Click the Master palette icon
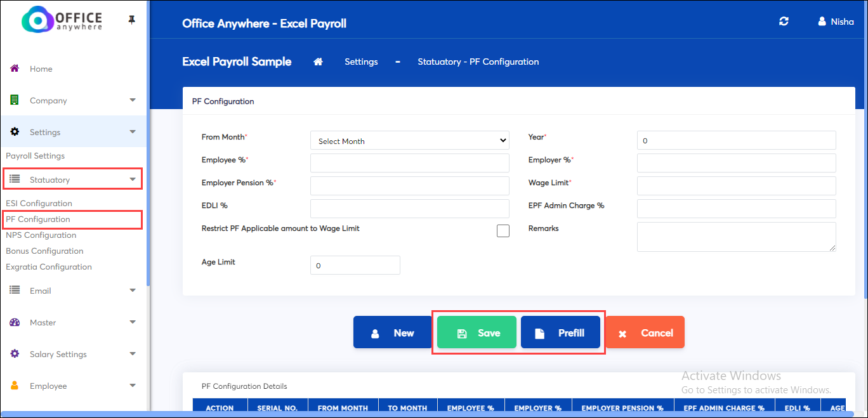868x418 pixels. pyautogui.click(x=15, y=322)
